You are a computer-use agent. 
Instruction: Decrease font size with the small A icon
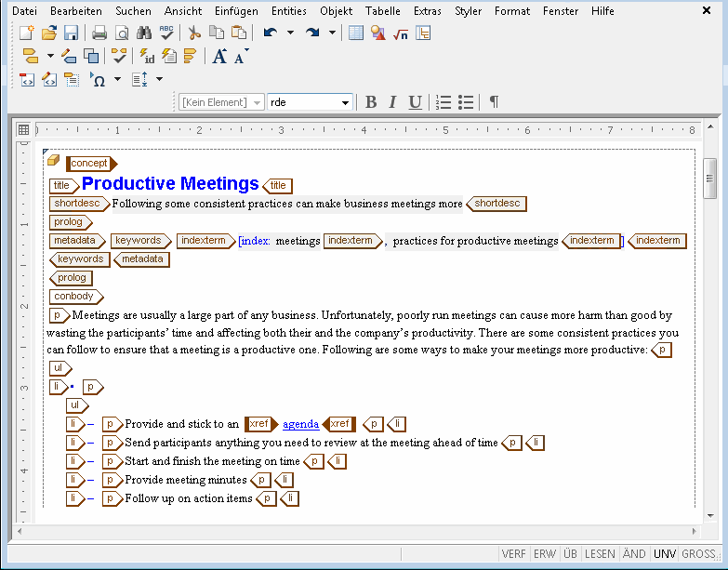(x=241, y=57)
